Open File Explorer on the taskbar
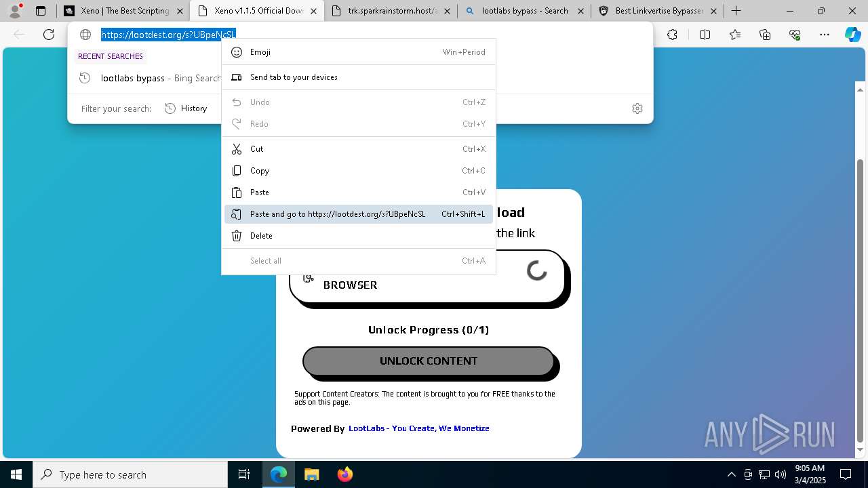The width and height of the screenshot is (868, 488). [x=311, y=474]
